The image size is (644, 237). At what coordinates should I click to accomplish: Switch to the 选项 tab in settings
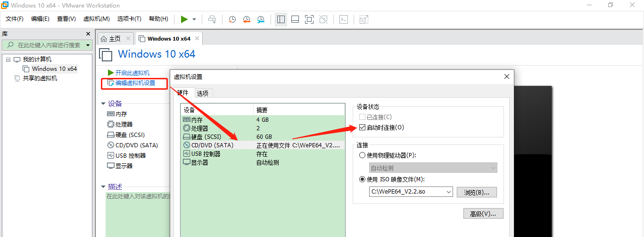pos(203,93)
